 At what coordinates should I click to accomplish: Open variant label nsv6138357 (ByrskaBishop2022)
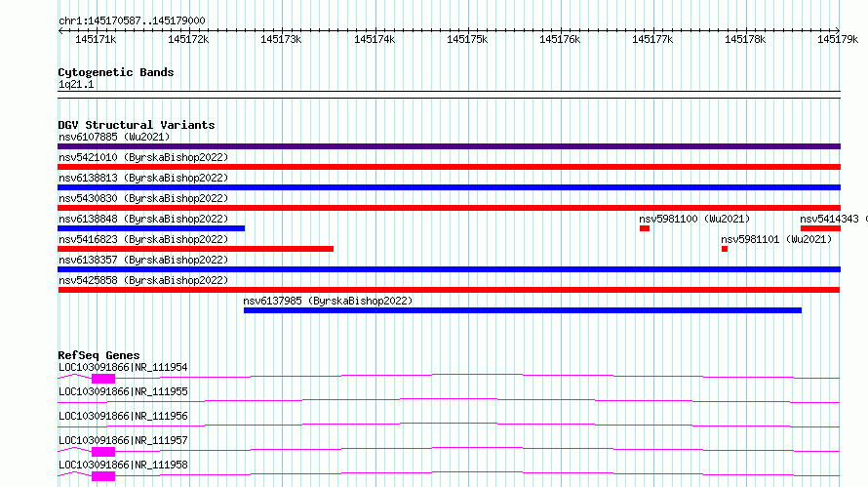point(143,260)
